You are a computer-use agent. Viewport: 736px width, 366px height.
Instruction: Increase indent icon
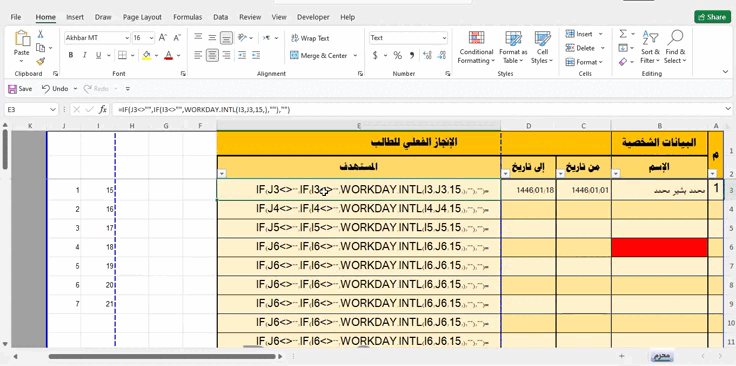256,55
